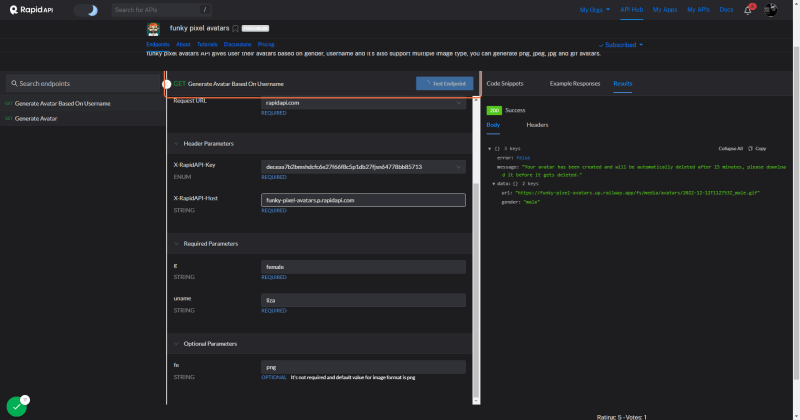This screenshot has width=800, height=420.
Task: Collapse the root 3 keys JSON node
Action: [489, 149]
